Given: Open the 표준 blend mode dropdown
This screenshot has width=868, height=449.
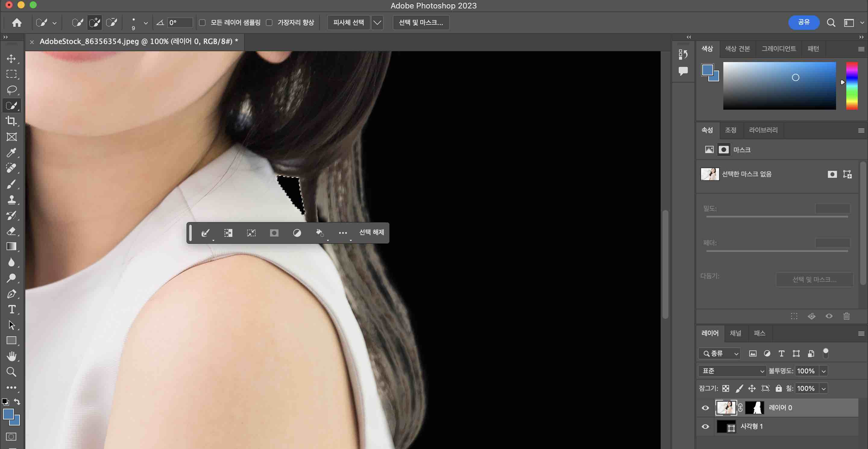Looking at the screenshot, I should [731, 371].
